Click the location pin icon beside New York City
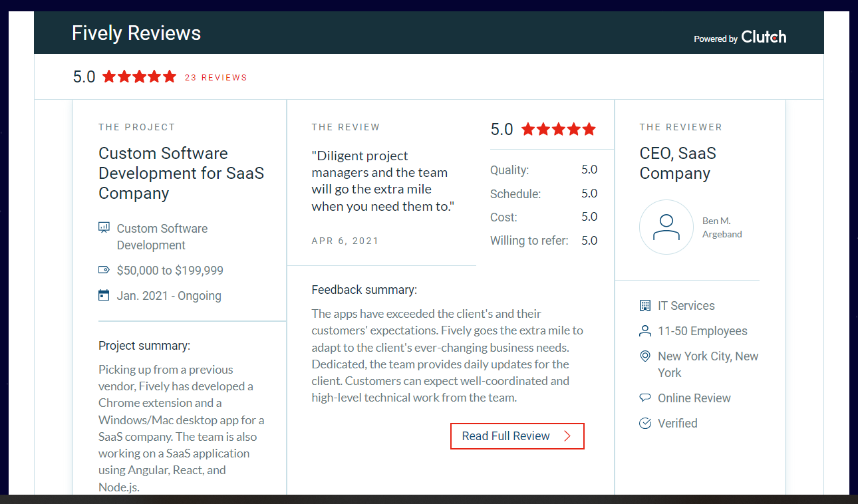Image resolution: width=858 pixels, height=504 pixels. (644, 356)
